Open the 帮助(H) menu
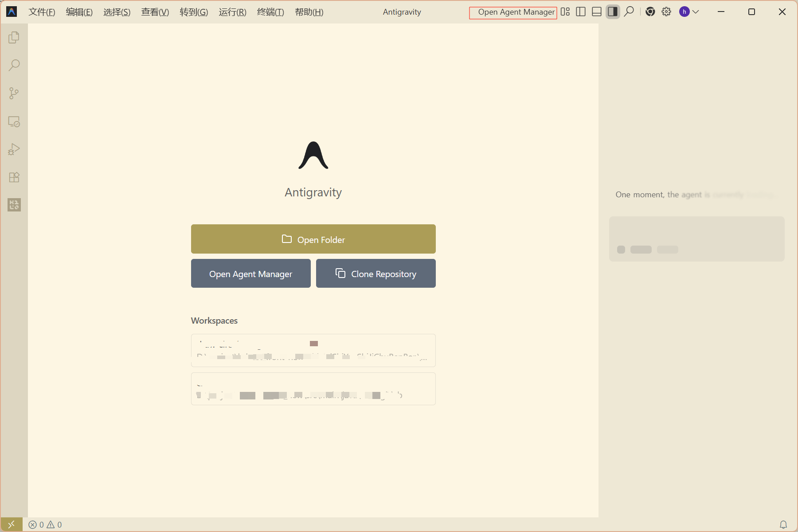This screenshot has height=532, width=798. point(309,12)
